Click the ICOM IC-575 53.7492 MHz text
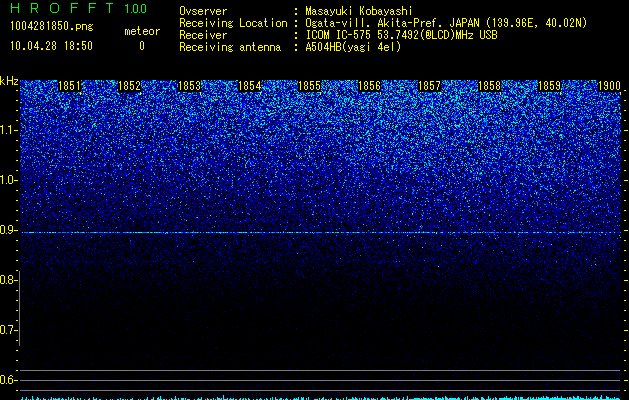Image resolution: width=629 pixels, height=400 pixels. (401, 35)
